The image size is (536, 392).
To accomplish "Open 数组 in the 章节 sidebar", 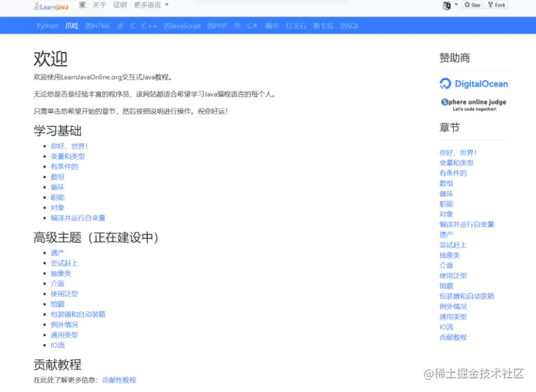I will [x=446, y=183].
